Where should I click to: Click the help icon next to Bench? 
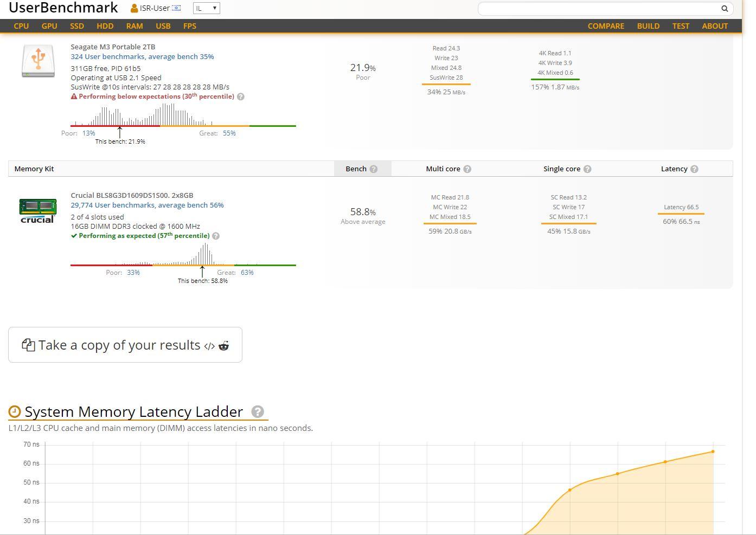pyautogui.click(x=374, y=169)
